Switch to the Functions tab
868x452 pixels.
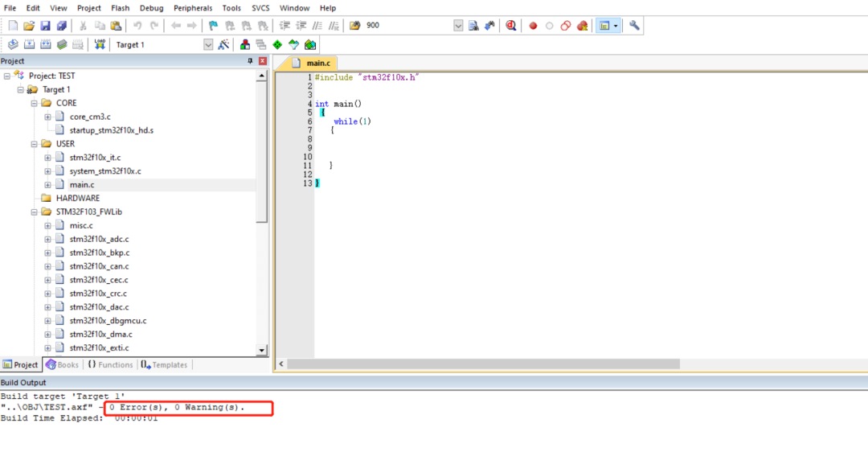click(x=110, y=365)
